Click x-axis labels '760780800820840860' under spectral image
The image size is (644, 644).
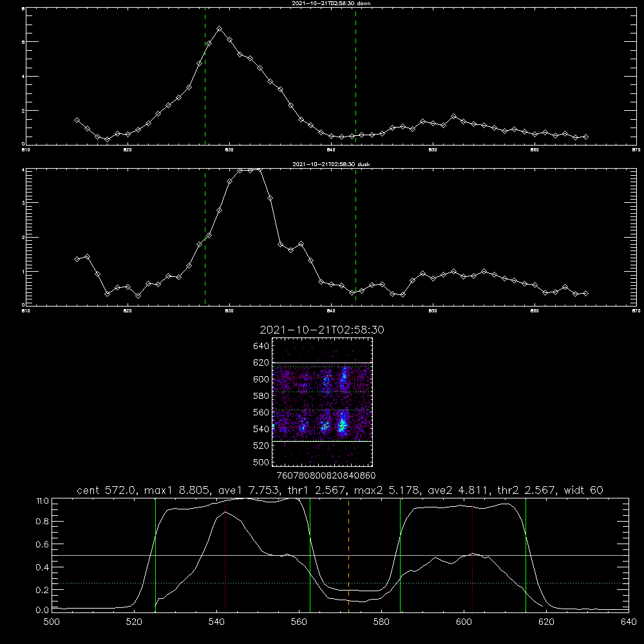327,475
